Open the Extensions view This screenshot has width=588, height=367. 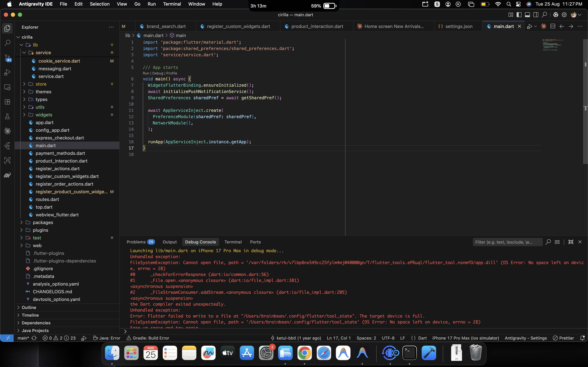point(7,102)
